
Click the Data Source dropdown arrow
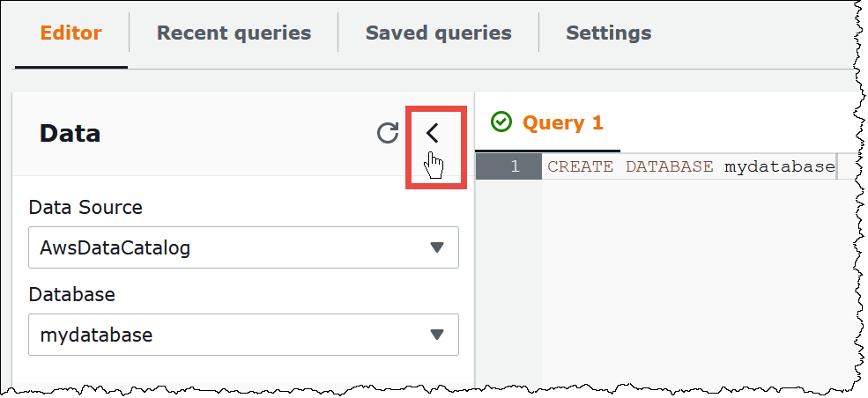pyautogui.click(x=437, y=247)
